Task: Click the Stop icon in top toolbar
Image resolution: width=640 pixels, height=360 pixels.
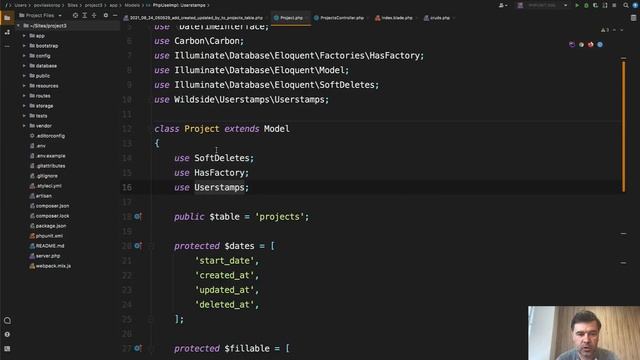Action: 614,5
